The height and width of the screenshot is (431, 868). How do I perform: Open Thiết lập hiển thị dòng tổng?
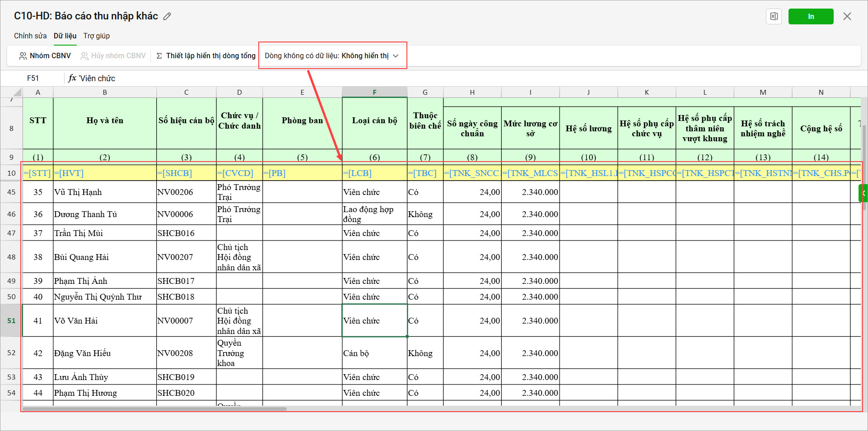(206, 56)
